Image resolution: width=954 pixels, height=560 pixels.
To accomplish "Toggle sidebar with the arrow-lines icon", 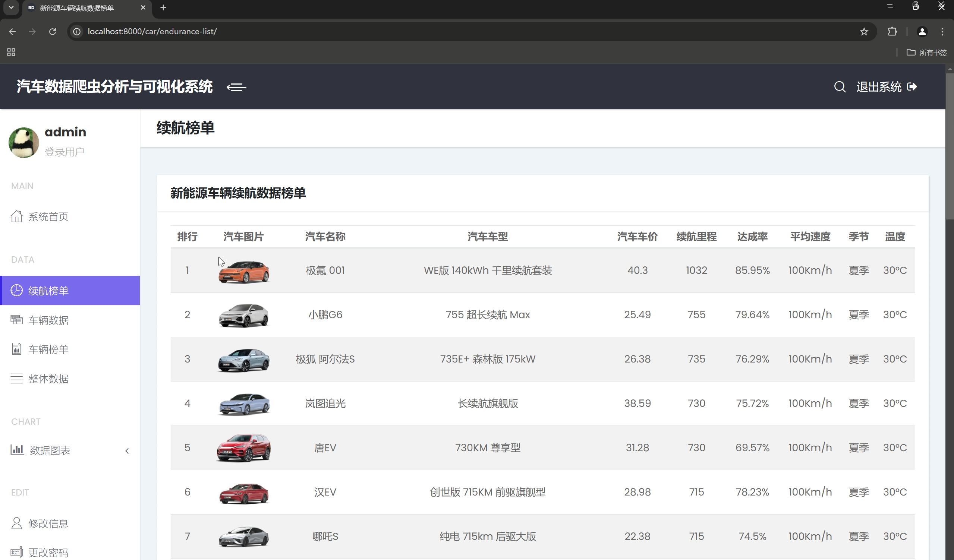I will [x=236, y=87].
